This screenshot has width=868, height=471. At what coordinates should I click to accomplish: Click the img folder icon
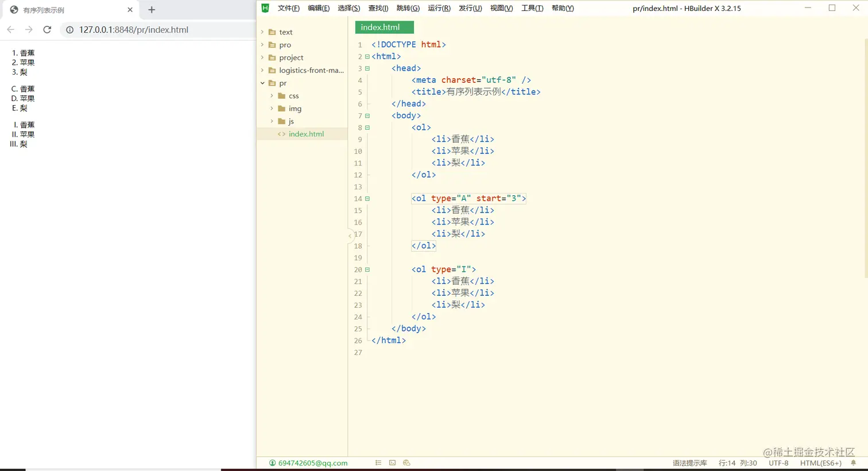click(x=281, y=109)
